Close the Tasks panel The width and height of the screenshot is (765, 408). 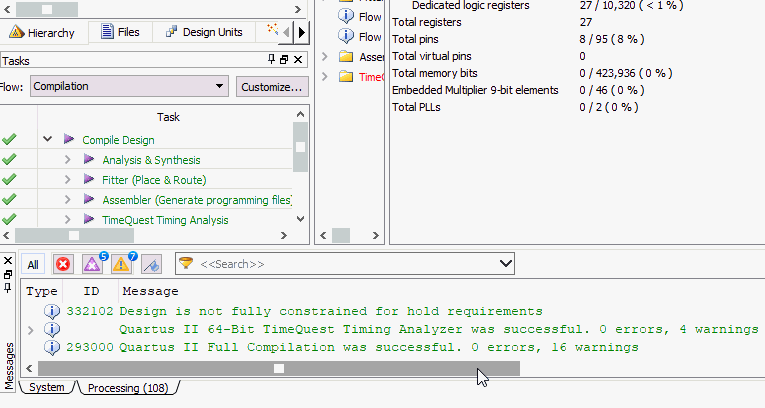coord(298,60)
